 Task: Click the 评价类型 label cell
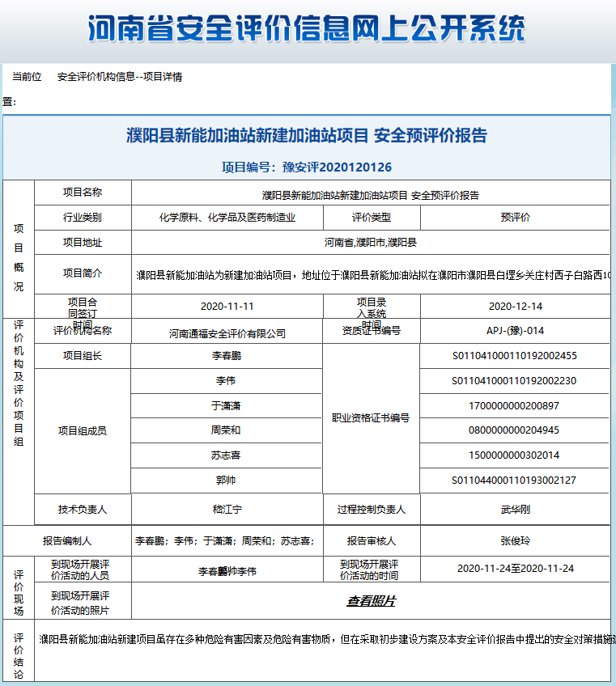[x=372, y=218]
